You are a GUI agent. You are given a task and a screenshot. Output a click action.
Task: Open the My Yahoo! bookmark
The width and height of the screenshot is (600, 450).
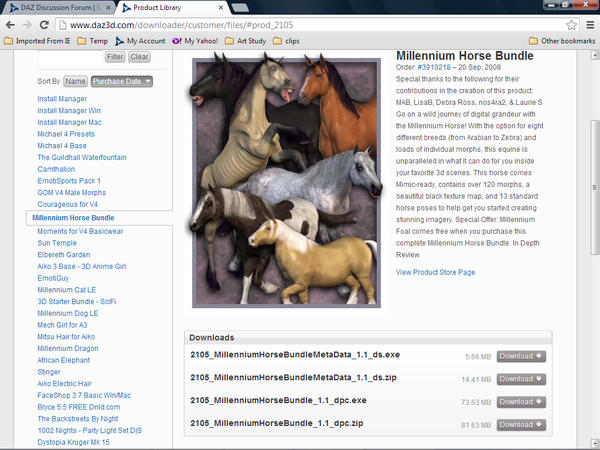[x=195, y=41]
